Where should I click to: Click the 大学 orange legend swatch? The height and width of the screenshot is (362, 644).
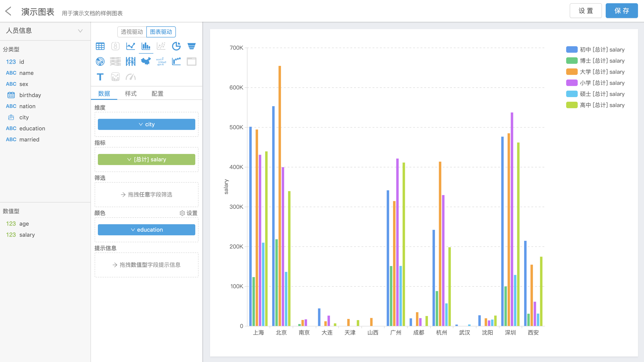pyautogui.click(x=572, y=72)
